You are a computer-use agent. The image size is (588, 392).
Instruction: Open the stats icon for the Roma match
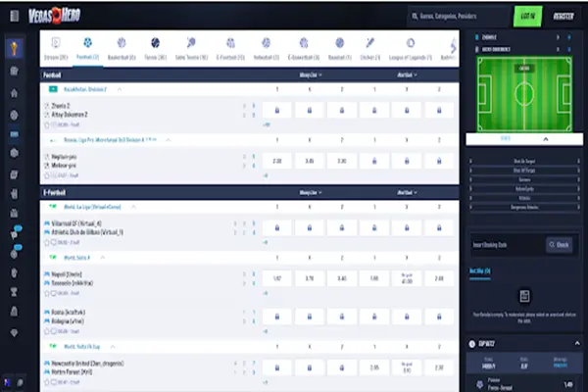coord(54,331)
